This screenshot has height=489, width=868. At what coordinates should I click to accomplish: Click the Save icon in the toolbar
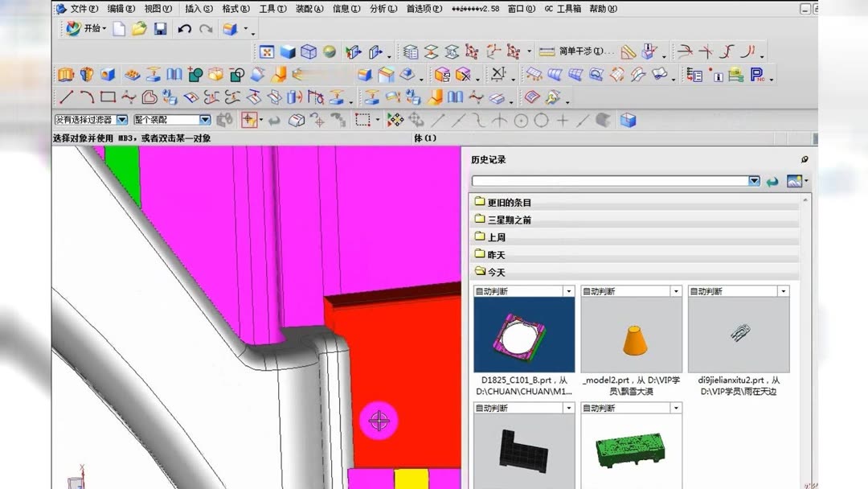pyautogui.click(x=159, y=28)
